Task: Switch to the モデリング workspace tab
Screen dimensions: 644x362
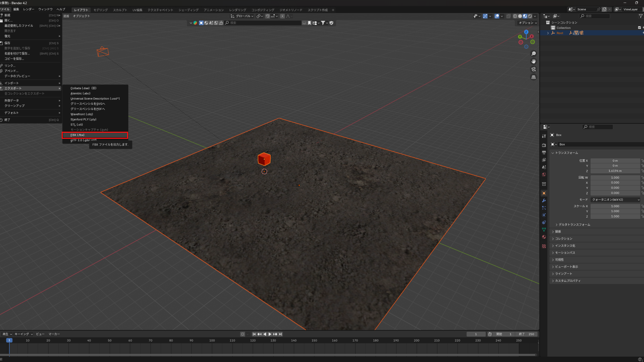Action: tap(101, 10)
